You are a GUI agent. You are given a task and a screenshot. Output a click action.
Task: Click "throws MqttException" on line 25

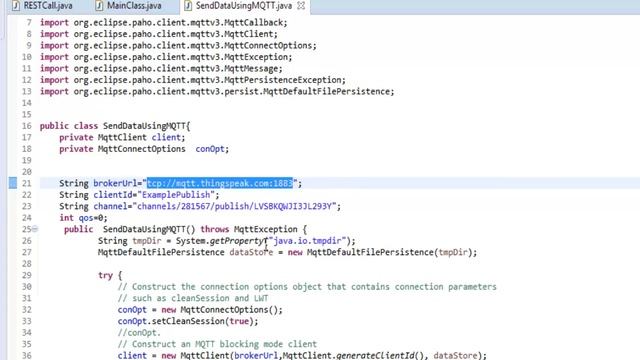[249, 229]
